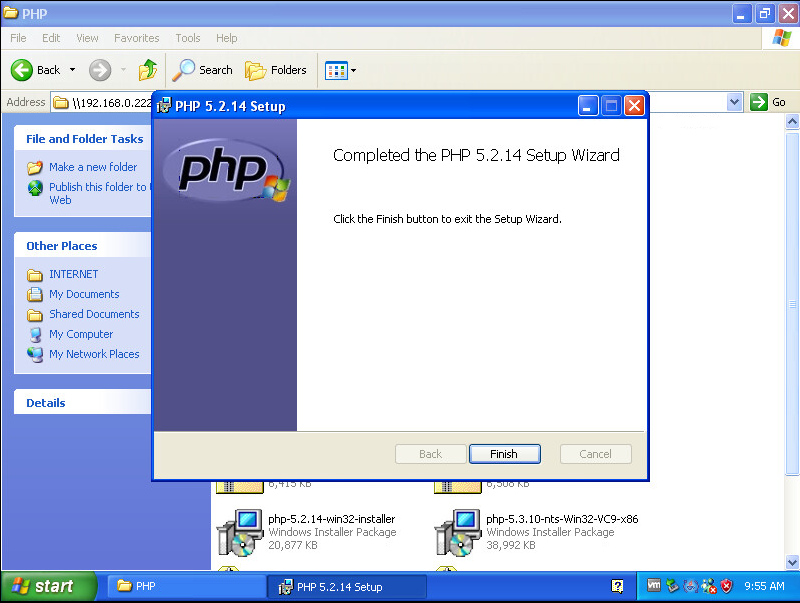This screenshot has width=800, height=603.
Task: Open My Documents in Other Places
Action: pos(84,294)
